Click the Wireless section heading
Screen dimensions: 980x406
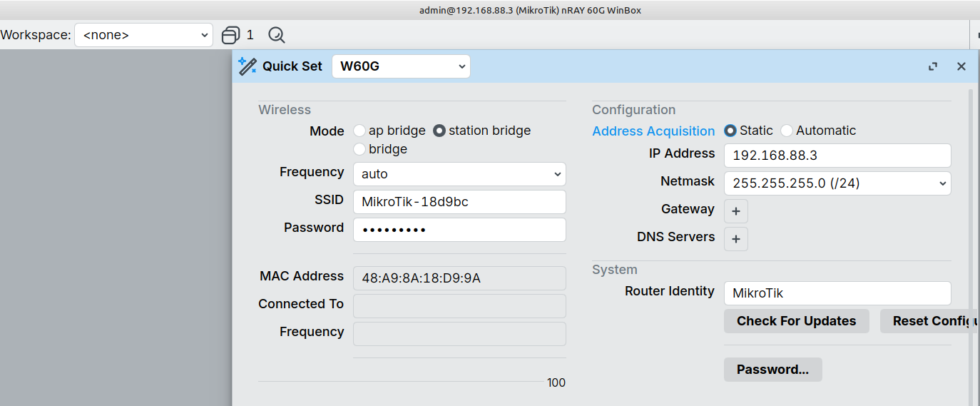click(x=285, y=110)
